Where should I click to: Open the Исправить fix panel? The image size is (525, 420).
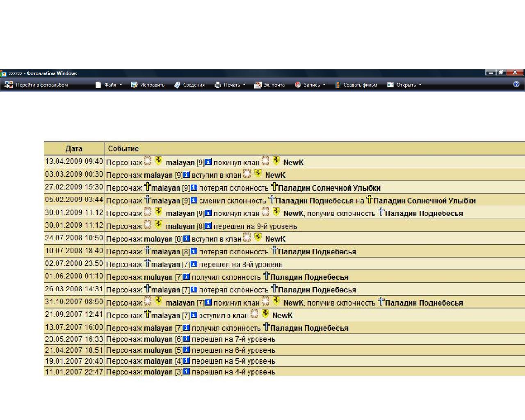coord(148,85)
